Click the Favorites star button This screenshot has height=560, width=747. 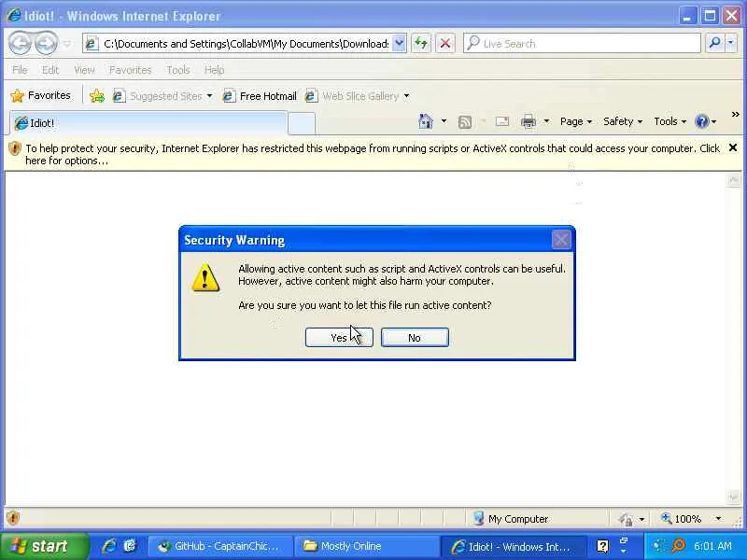click(x=41, y=96)
